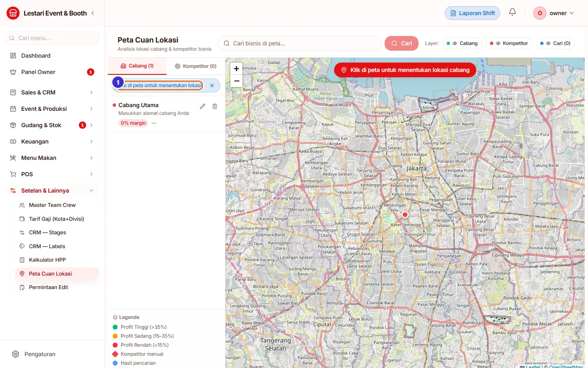The image size is (588, 368).
Task: Click the Lestari Event & Booth logo icon
Action: [x=13, y=13]
